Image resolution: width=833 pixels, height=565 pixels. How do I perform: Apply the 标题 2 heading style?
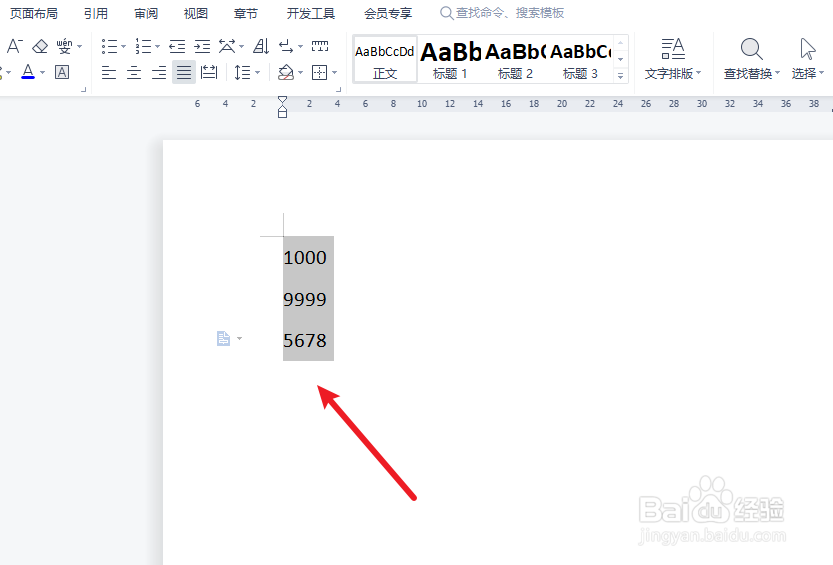[515, 59]
